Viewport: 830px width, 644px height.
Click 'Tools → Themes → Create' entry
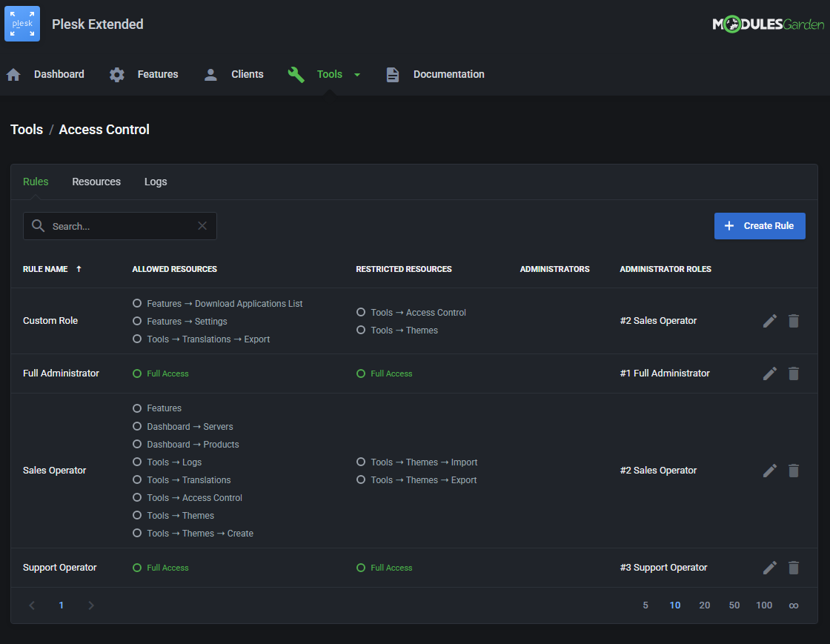pos(200,534)
